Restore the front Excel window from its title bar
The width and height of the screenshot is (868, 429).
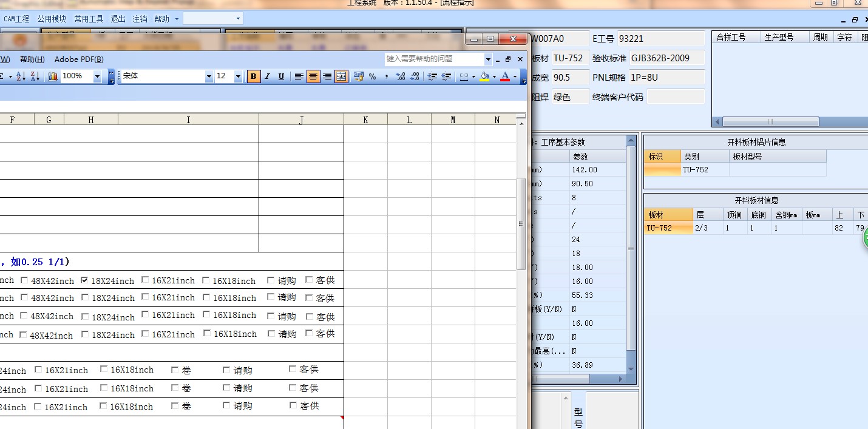point(490,39)
